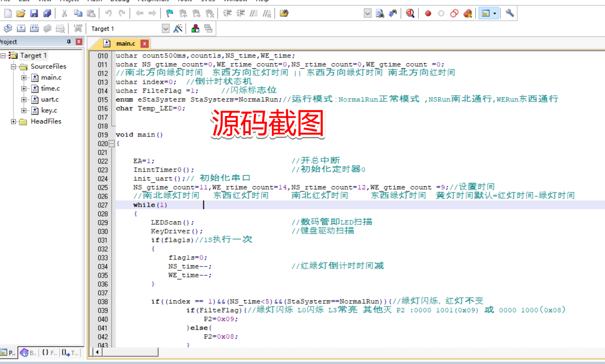605x364 pixels.
Task: Navigate backwards with the left arrow icon
Action: [139, 14]
